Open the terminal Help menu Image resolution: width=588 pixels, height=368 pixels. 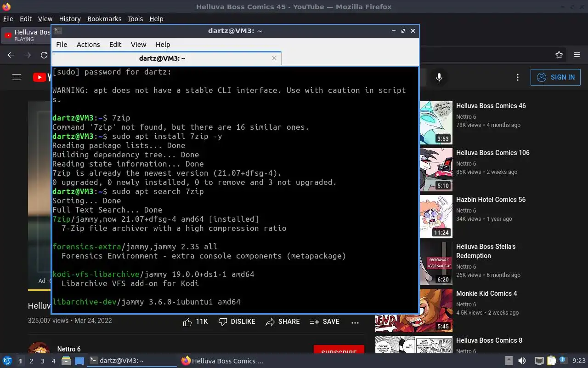tap(163, 45)
